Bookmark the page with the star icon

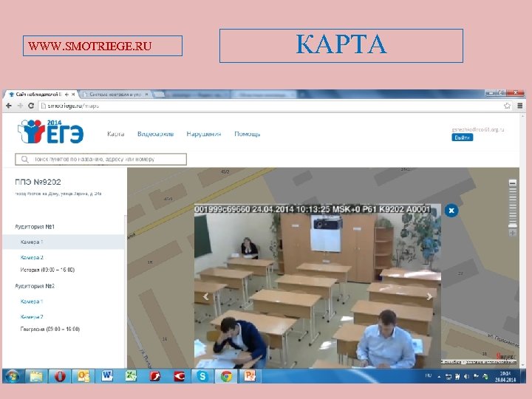pyautogui.click(x=507, y=106)
